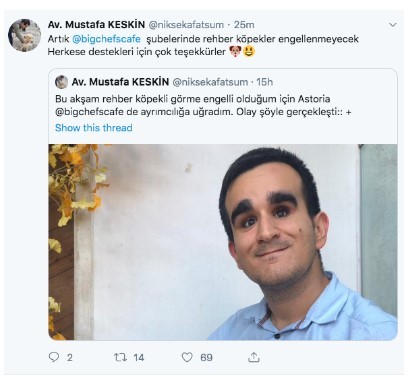Image resolution: width=413 pixels, height=381 pixels.
Task: Click the reply count 2
Action: [x=69, y=358]
